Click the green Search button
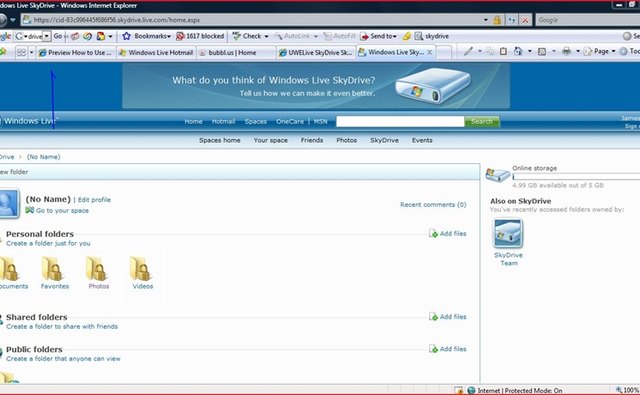640x395 pixels. [x=482, y=121]
